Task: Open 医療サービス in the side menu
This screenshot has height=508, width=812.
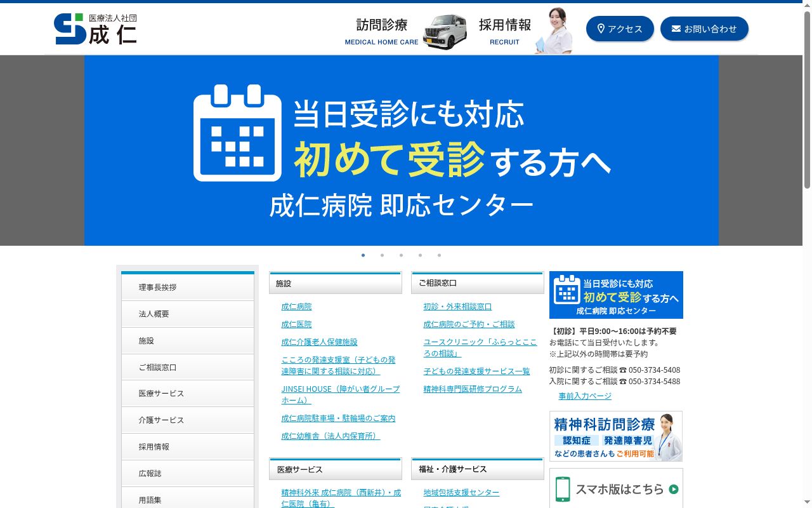Action: [x=188, y=393]
